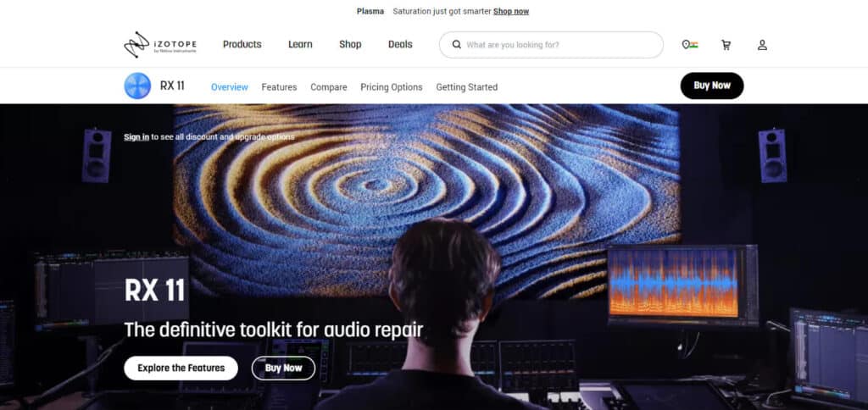Open the Products menu
This screenshot has width=868, height=410.
[x=242, y=44]
